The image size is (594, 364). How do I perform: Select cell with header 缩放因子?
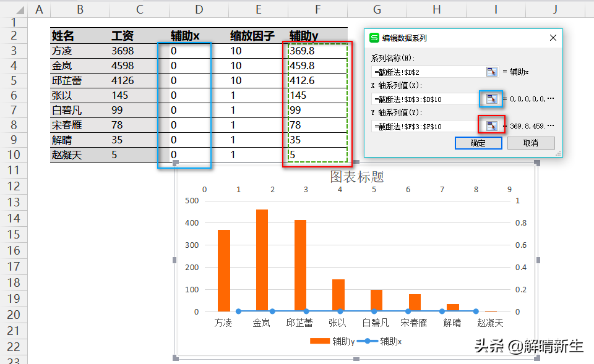(x=252, y=36)
